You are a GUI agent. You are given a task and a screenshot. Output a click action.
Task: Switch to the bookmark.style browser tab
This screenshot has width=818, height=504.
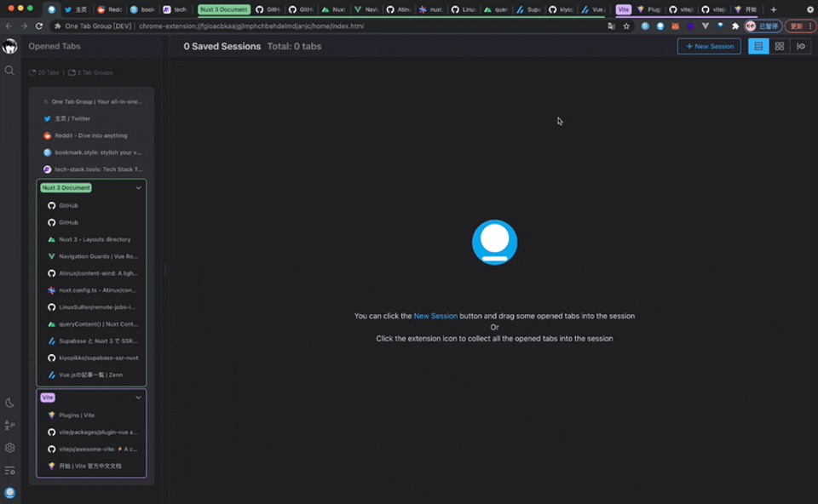[142, 9]
